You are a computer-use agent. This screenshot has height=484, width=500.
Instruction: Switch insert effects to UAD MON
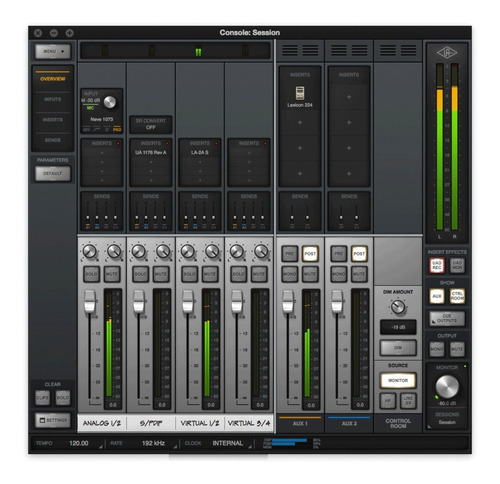point(457,265)
